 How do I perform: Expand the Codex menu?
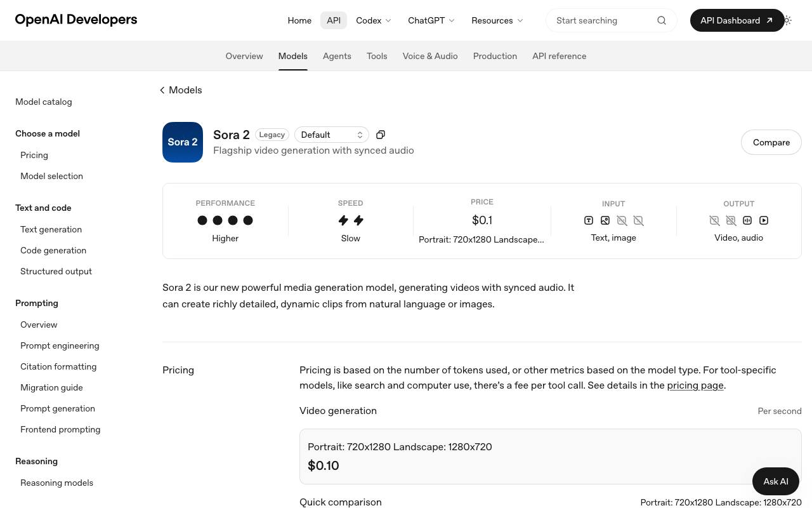click(x=374, y=20)
